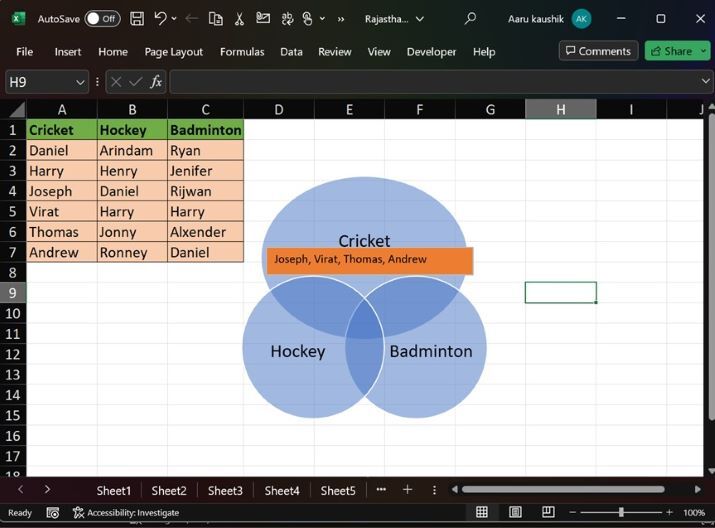Open the AK account avatar
Image resolution: width=715 pixels, height=528 pixels.
click(x=581, y=19)
